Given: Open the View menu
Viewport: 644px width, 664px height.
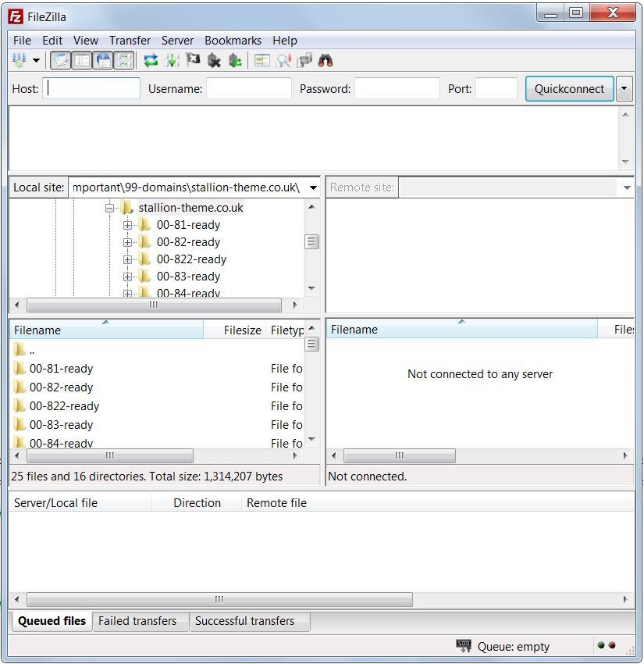Looking at the screenshot, I should 85,40.
